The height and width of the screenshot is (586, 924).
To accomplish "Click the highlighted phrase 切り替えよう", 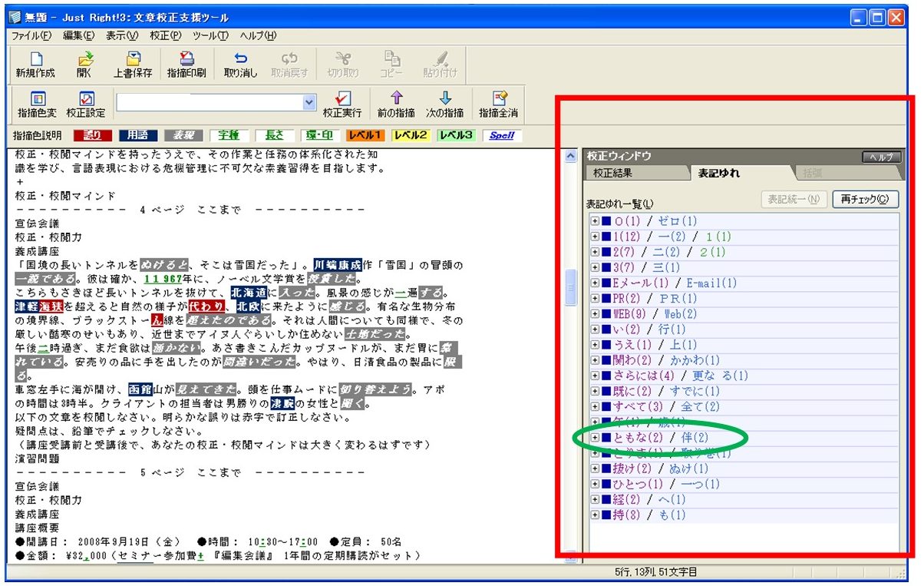I will pos(375,389).
